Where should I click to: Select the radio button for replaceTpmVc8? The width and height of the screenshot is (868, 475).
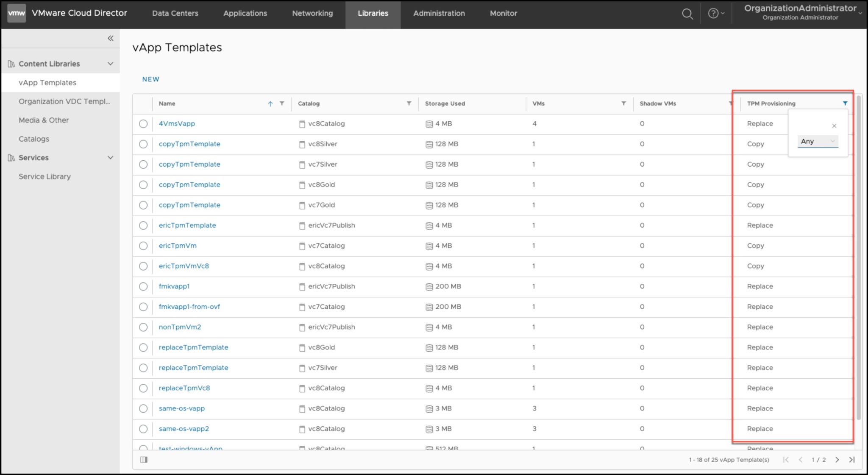pos(143,388)
